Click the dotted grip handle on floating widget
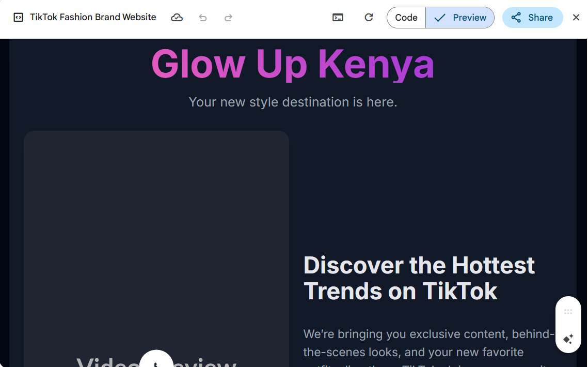 click(x=568, y=312)
